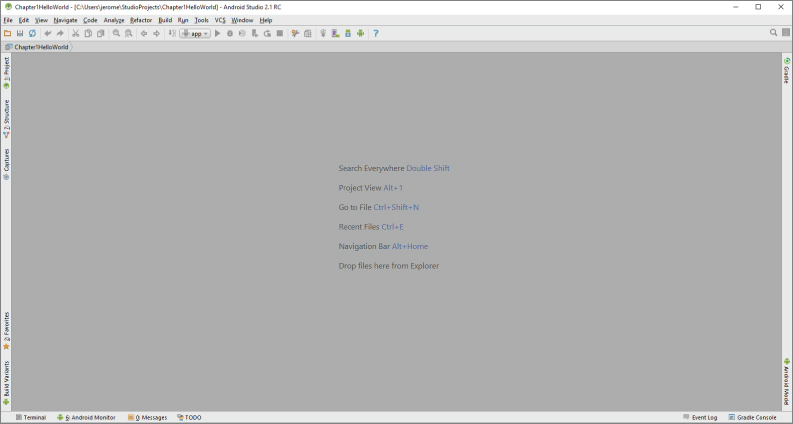
Task: Open the TODO tool window
Action: [189, 417]
